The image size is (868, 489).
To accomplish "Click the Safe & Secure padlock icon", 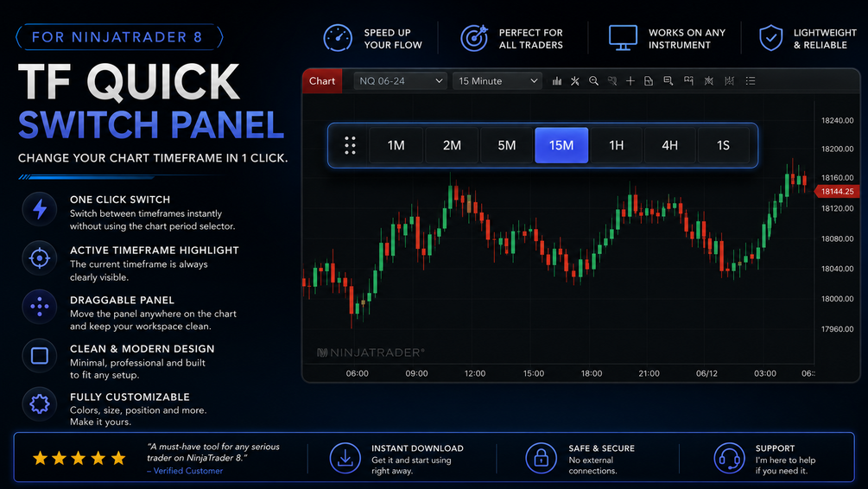I will point(541,458).
